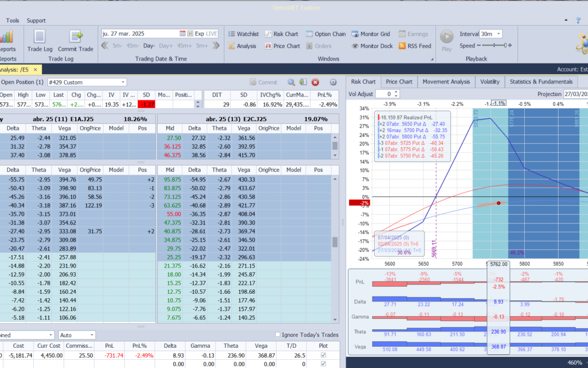The image size is (588, 368).
Task: Click the Day- date step button
Action: 149,46
